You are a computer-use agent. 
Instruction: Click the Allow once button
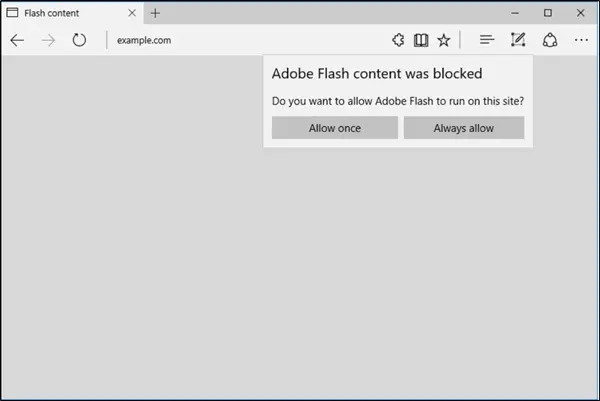(x=335, y=128)
